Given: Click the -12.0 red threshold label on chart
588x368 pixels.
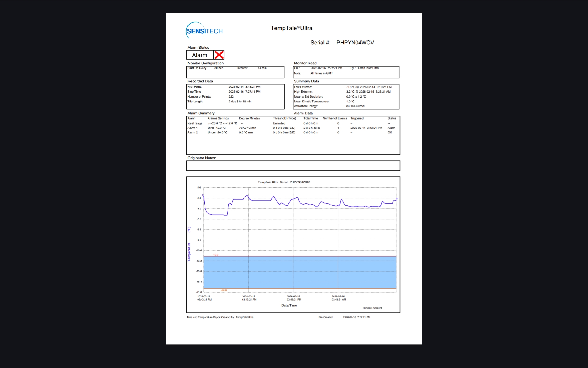Looking at the screenshot, I should tap(216, 255).
